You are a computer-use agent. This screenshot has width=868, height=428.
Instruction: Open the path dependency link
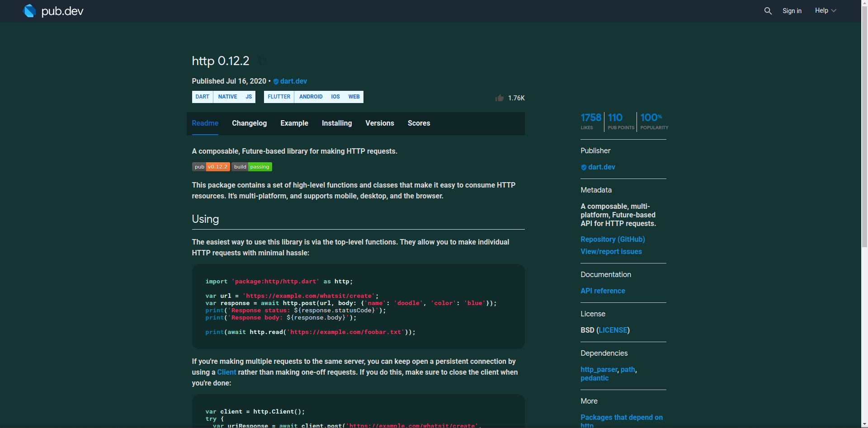coord(627,370)
